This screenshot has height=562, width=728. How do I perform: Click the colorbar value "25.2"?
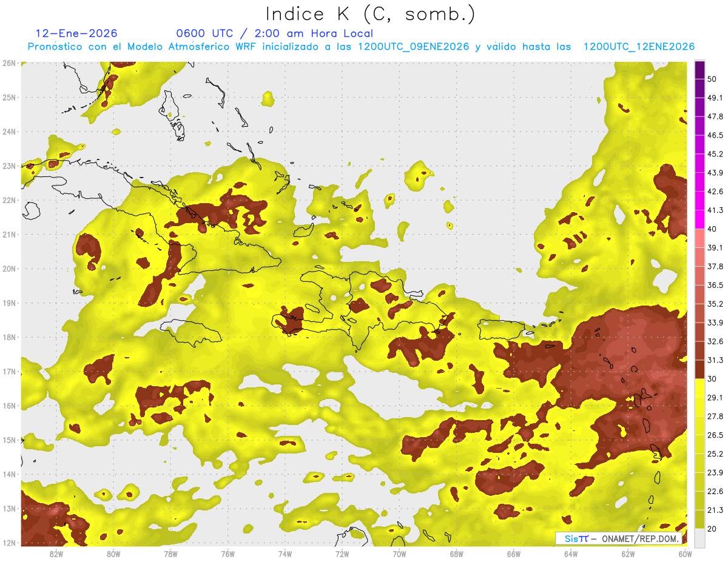pos(715,453)
